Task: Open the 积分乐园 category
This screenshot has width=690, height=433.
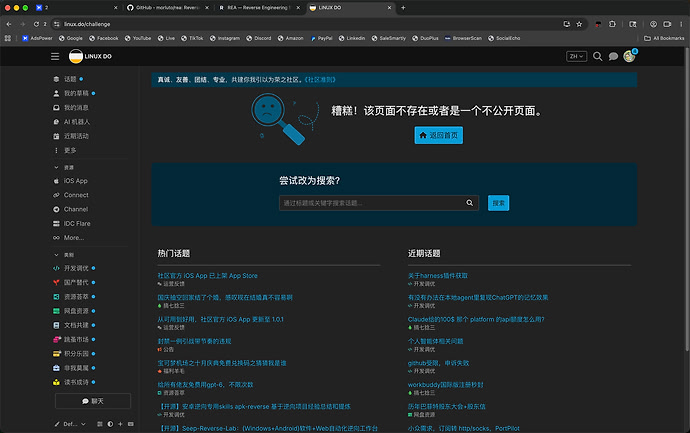Action: (74, 353)
